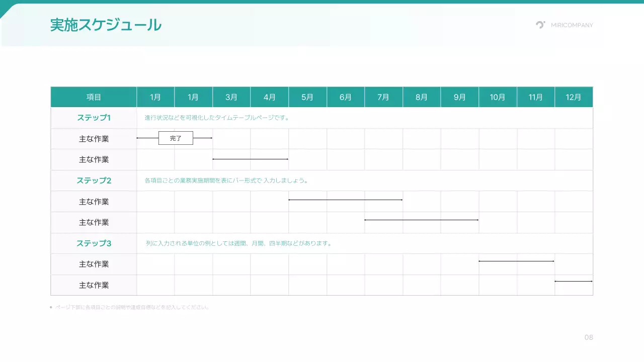The image size is (644, 362).
Task: Click the description text beside ステップ2
Action: click(225, 180)
